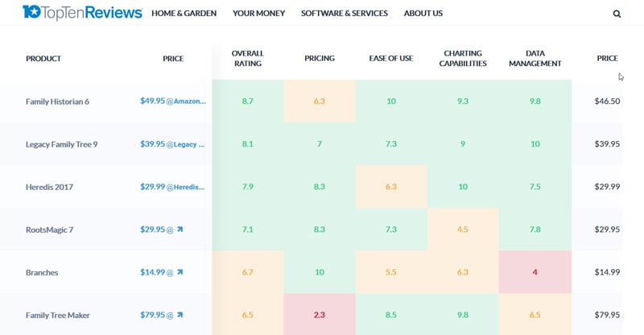Open the Your Money menu
644x335 pixels.
(258, 14)
